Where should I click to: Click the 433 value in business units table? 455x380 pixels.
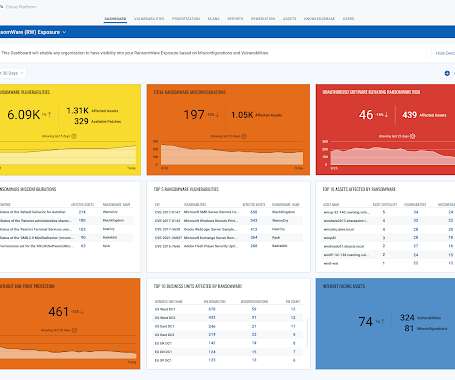212,318
